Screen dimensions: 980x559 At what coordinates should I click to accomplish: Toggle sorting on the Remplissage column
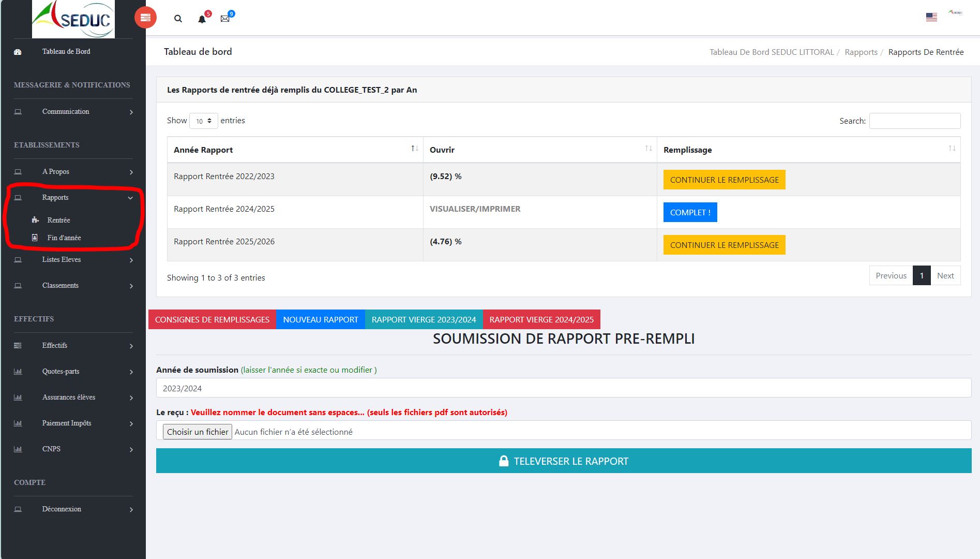[x=808, y=150]
